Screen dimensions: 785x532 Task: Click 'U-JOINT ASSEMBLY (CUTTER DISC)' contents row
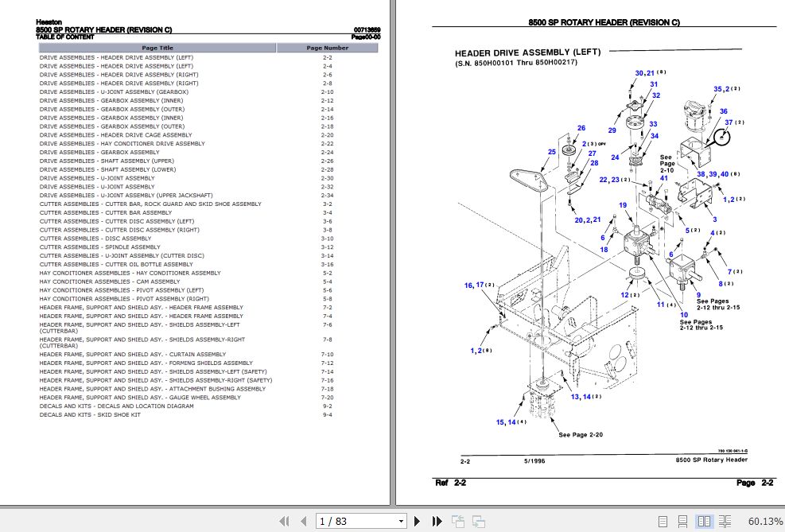click(208, 256)
